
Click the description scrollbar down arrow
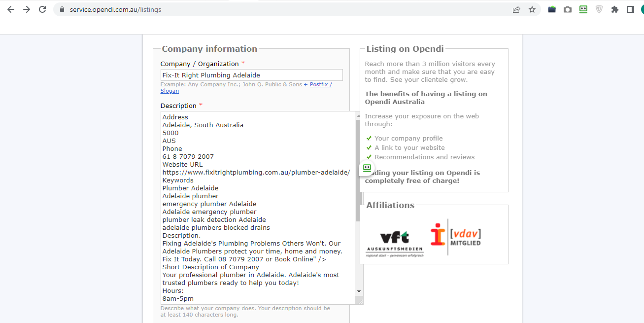359,291
